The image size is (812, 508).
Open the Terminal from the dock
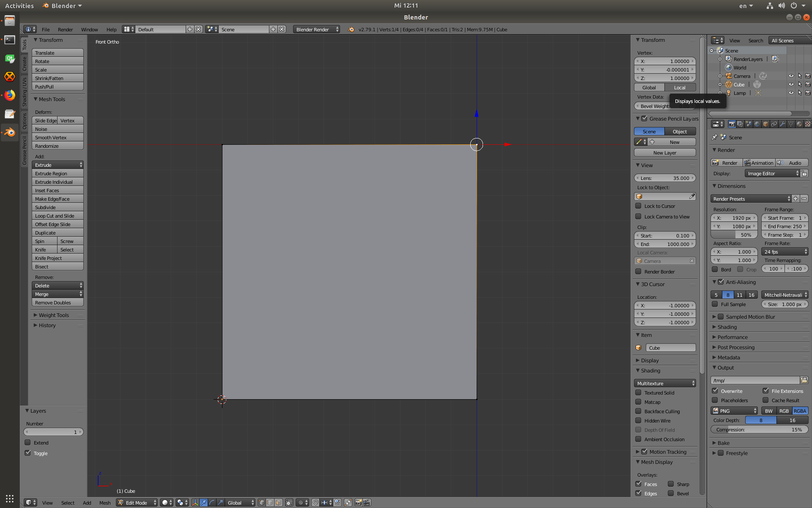[10, 40]
